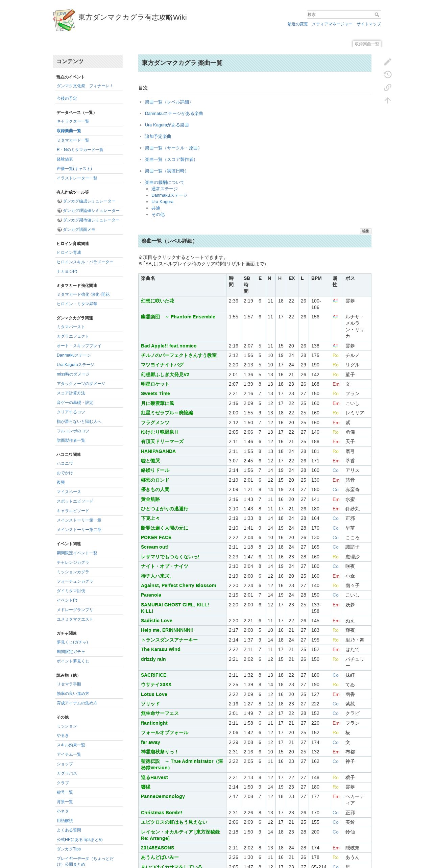Viewport: 434px width, 868px height.
Task: Jump to 楽曲一覧（レベル詳細） in contents
Action: pyautogui.click(x=169, y=102)
